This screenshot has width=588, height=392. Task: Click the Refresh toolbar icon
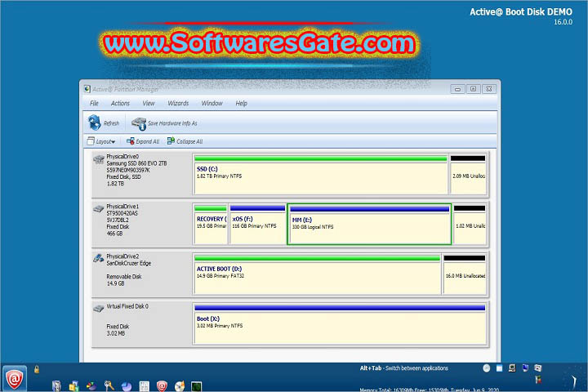(x=94, y=122)
